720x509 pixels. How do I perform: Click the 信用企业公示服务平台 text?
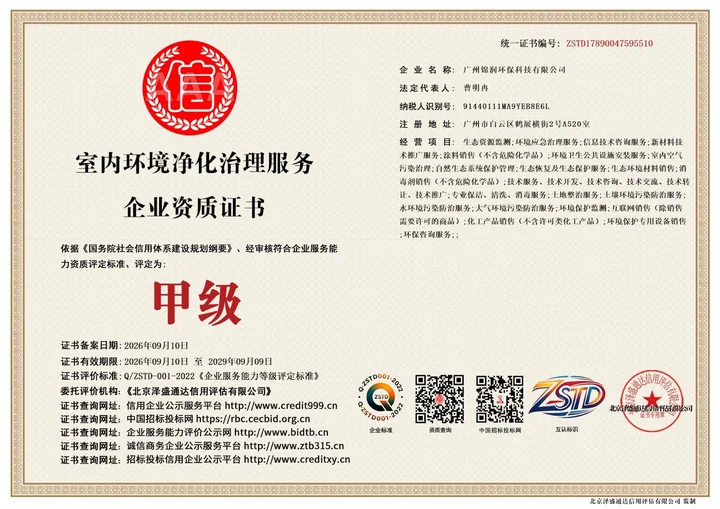click(x=174, y=406)
